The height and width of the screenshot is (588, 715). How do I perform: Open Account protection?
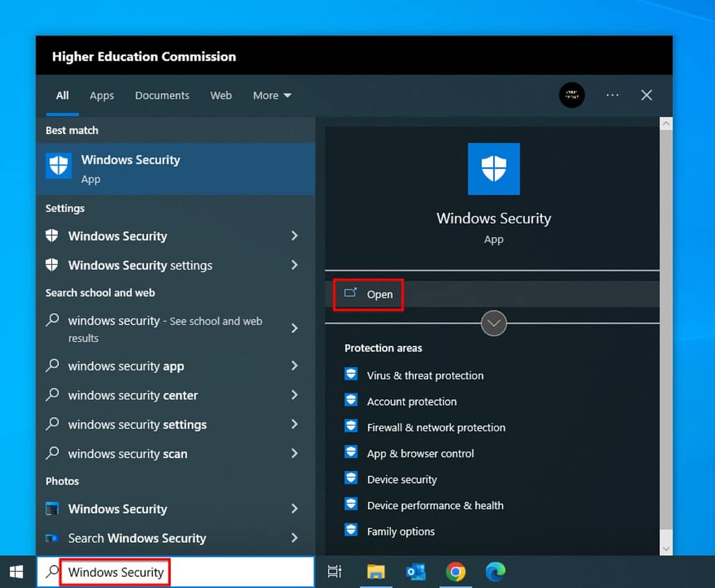coord(412,402)
